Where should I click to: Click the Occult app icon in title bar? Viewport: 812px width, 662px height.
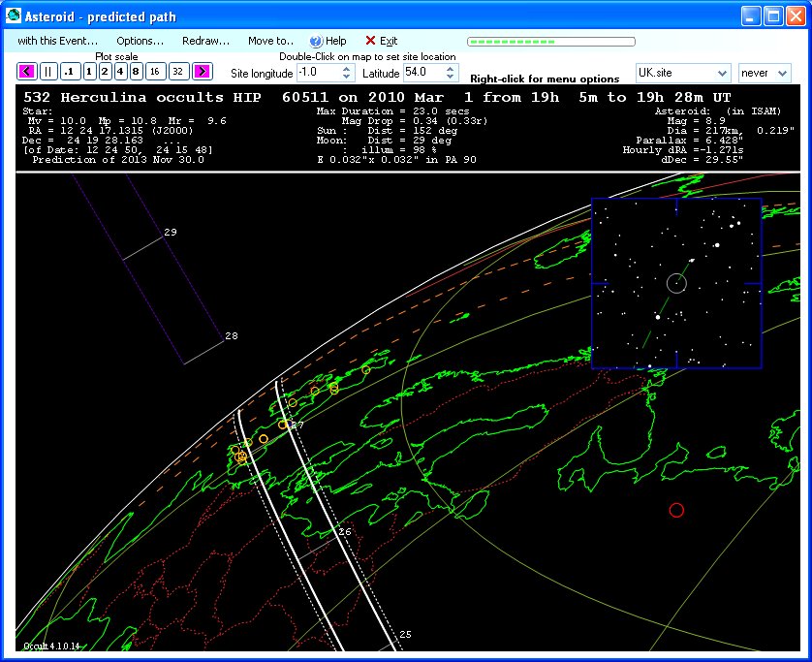click(14, 16)
